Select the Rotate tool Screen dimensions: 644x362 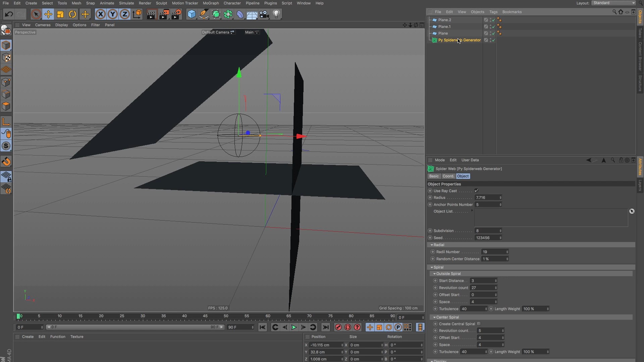(x=72, y=14)
